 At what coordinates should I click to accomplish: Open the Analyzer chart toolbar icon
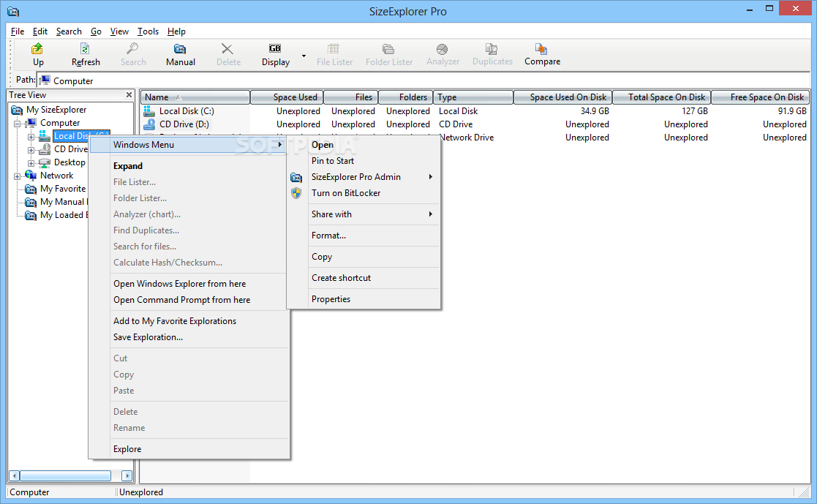point(442,49)
